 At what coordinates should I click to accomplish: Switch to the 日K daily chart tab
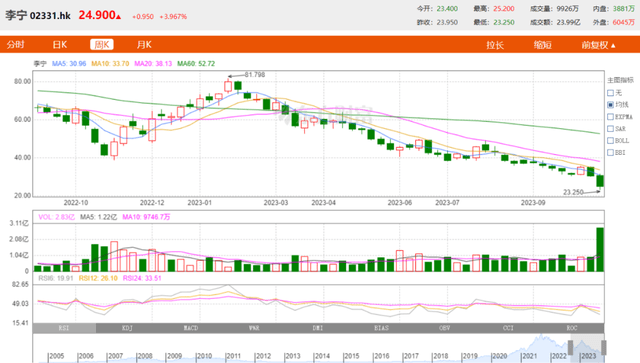tap(60, 45)
